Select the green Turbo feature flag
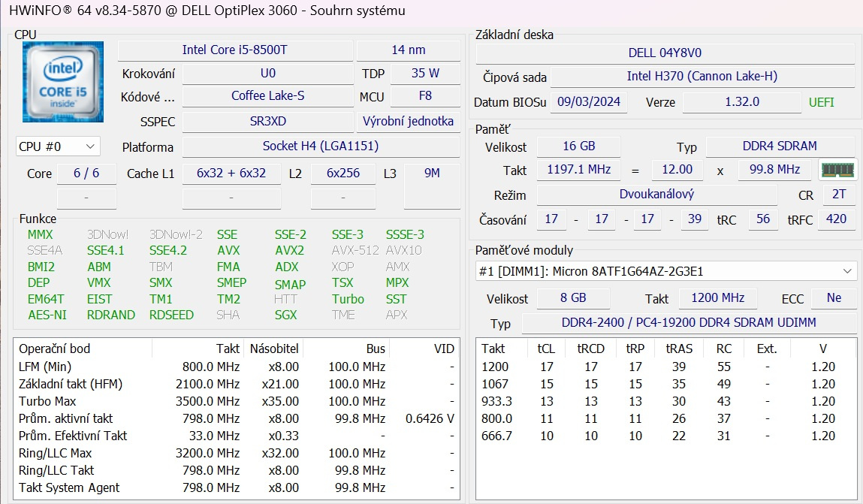The height and width of the screenshot is (504, 863). click(348, 299)
